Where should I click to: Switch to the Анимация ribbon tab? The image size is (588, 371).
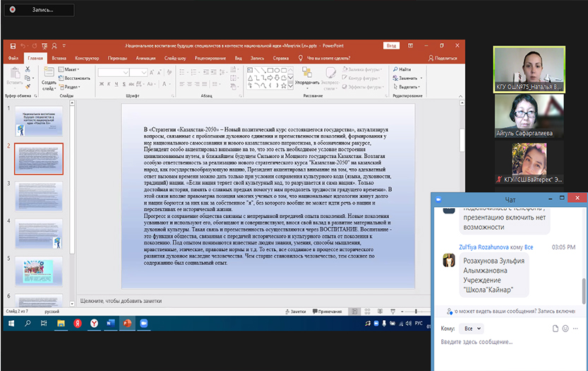[145, 58]
